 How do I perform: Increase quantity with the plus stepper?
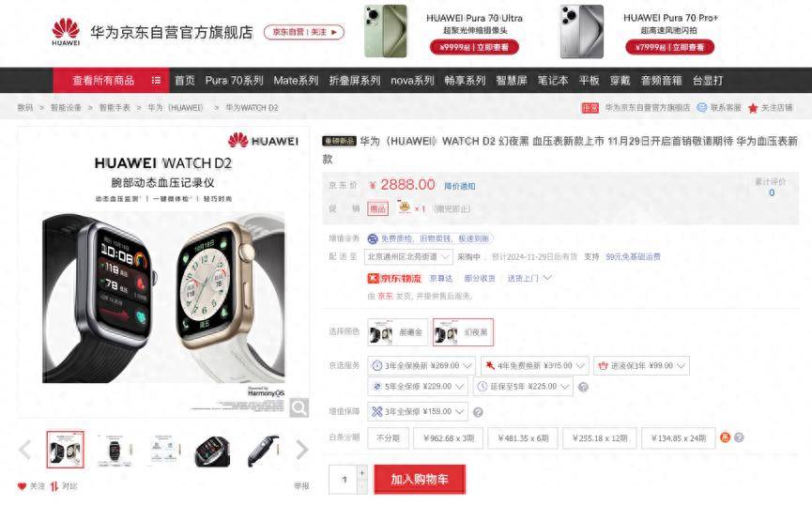point(362,473)
